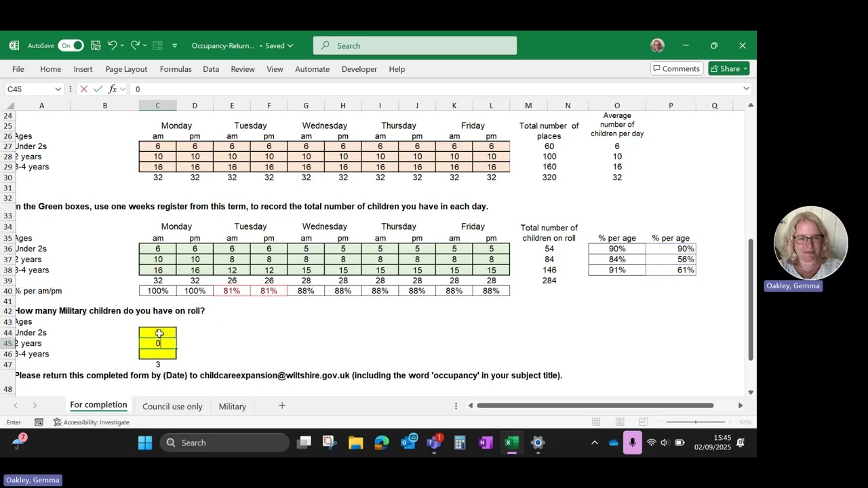
Task: Switch to Normal view icon
Action: click(596, 422)
